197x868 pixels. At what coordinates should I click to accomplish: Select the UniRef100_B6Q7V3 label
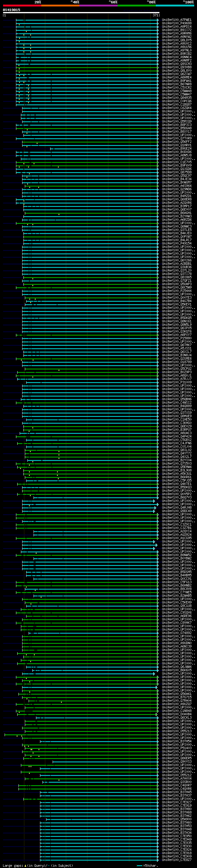pyautogui.click(x=176, y=497)
